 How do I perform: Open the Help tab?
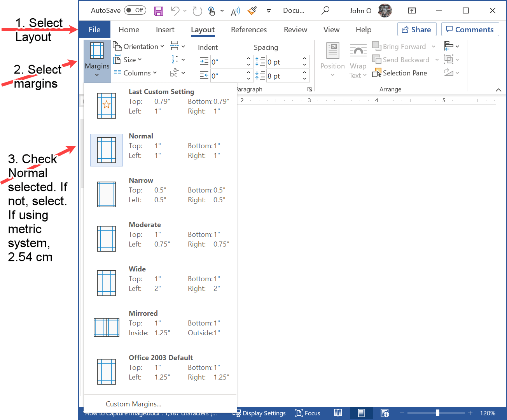click(364, 30)
